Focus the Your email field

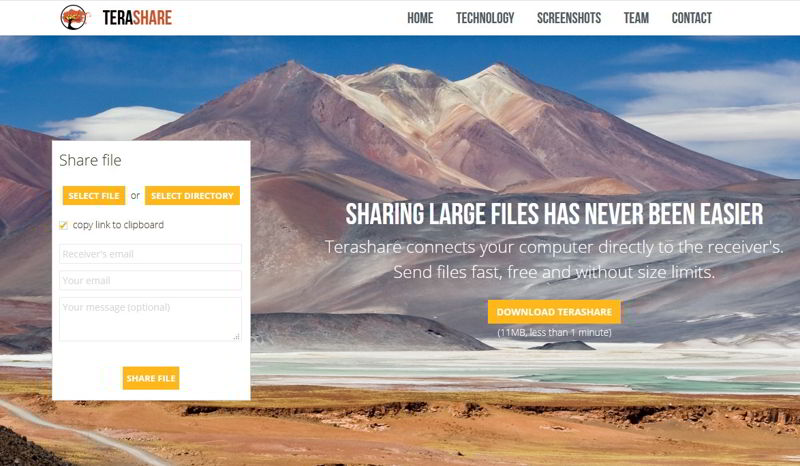pos(151,280)
